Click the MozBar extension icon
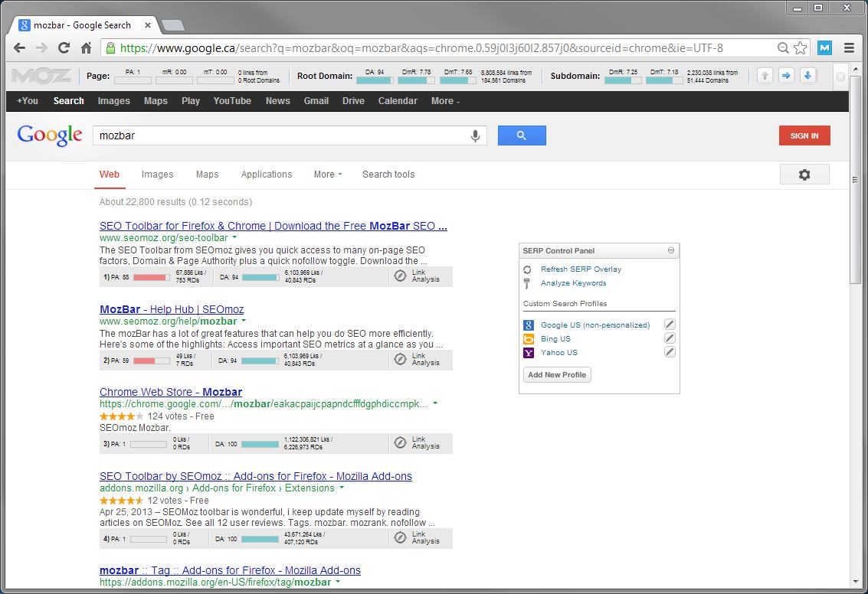Viewport: 868px width, 594px height. pos(825,48)
